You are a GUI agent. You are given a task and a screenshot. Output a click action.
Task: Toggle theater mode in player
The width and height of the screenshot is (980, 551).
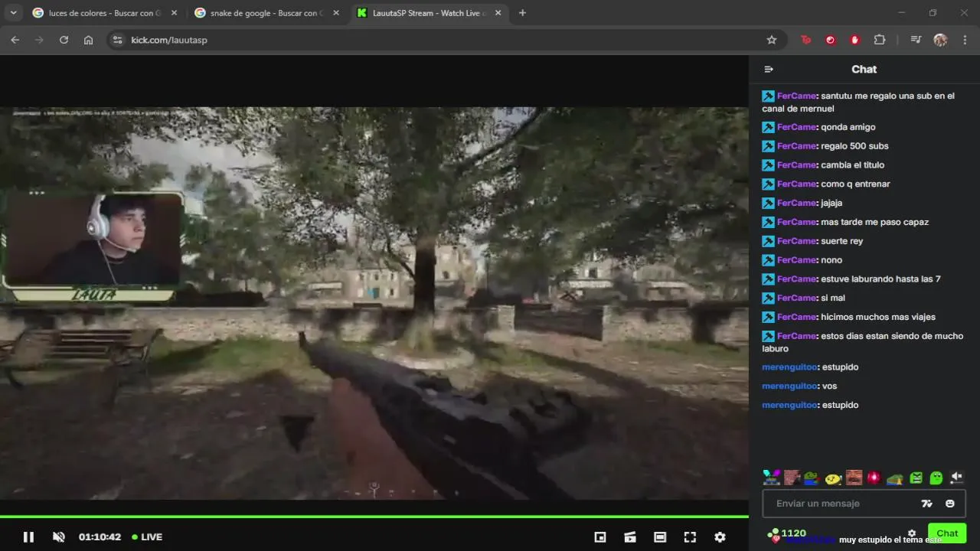tap(660, 537)
